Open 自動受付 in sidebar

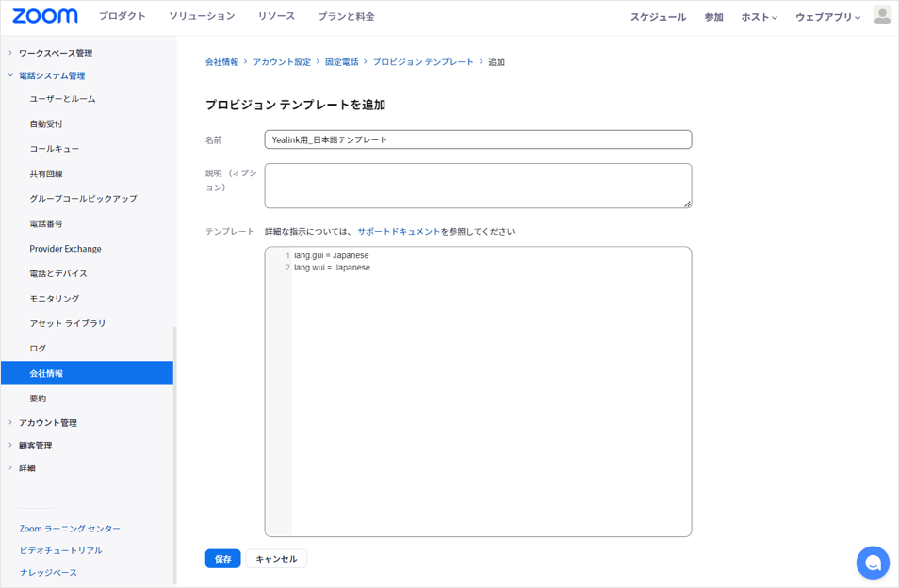pos(46,123)
